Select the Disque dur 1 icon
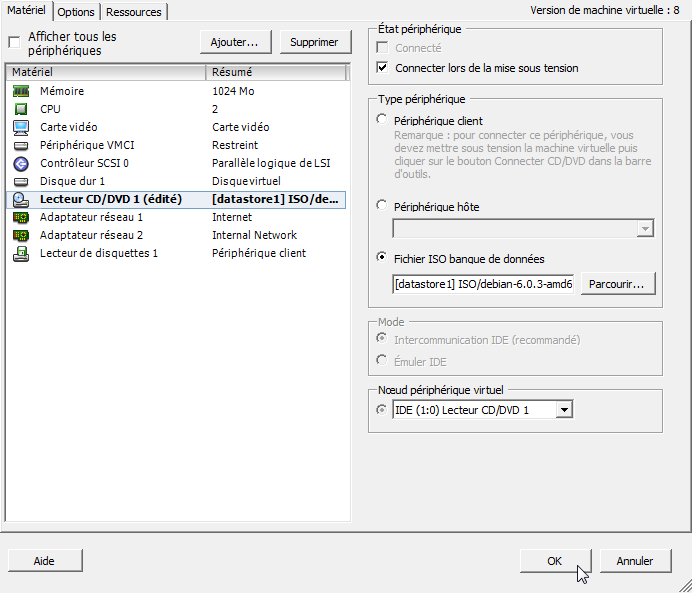Viewport: 692px width, 593px height. [21, 181]
